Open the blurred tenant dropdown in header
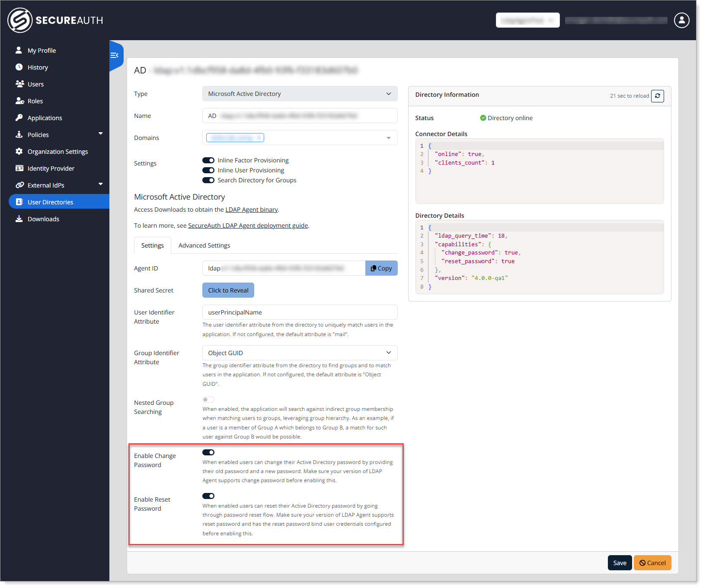Image resolution: width=703 pixels, height=588 pixels. [x=527, y=20]
